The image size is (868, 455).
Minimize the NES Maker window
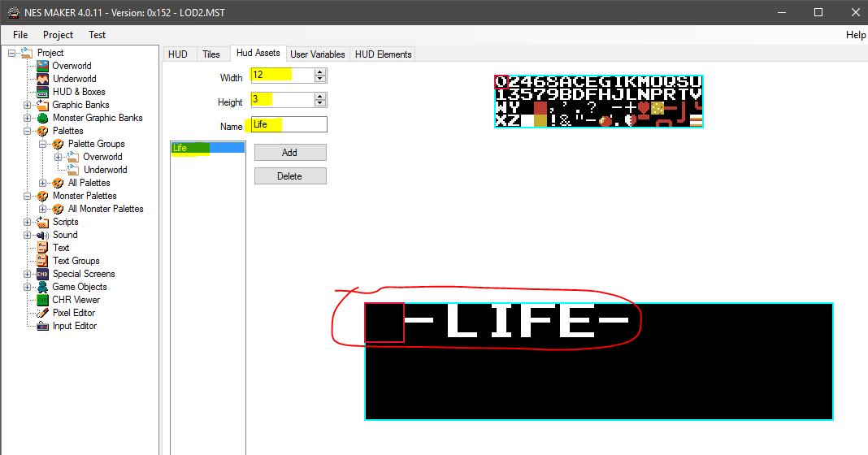click(x=782, y=12)
